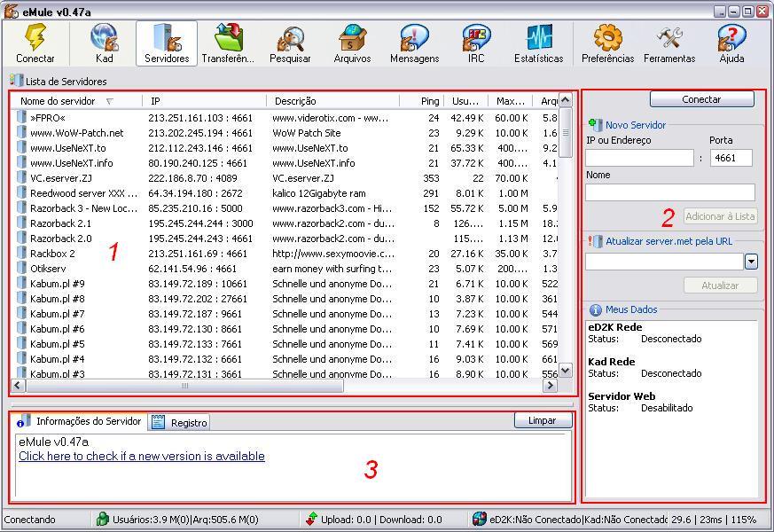Click server list scroll down arrow
The height and width of the screenshot is (532, 774).
[x=566, y=370]
